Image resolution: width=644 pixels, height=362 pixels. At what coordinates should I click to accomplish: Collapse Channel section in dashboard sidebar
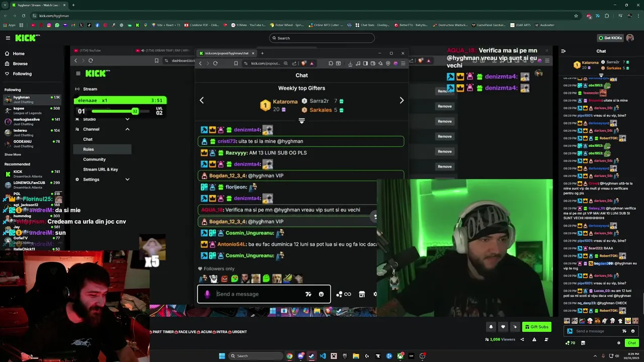[127, 129]
